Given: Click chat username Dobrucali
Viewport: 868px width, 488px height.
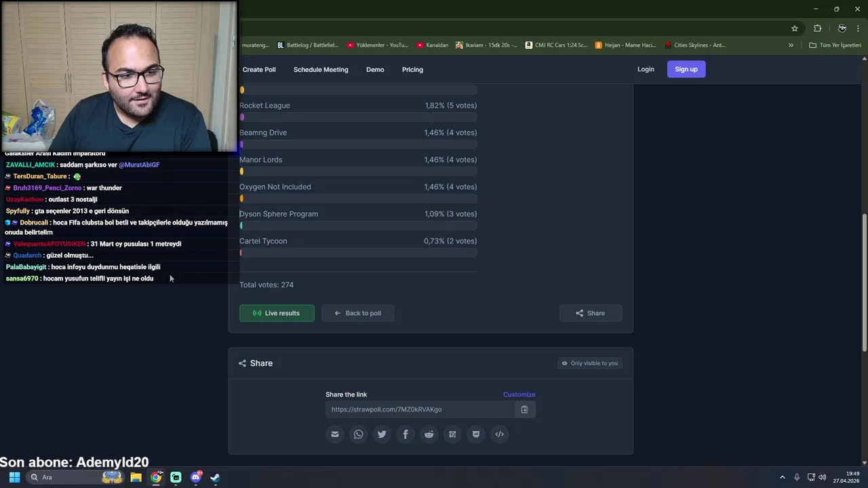Looking at the screenshot, I should [x=33, y=222].
